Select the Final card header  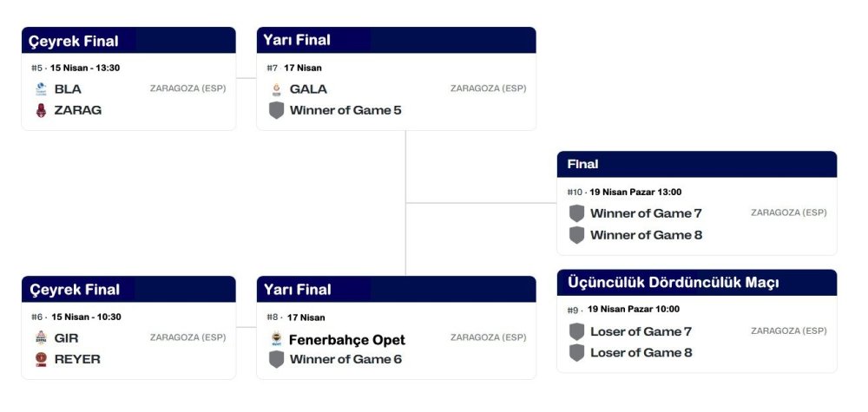click(583, 164)
